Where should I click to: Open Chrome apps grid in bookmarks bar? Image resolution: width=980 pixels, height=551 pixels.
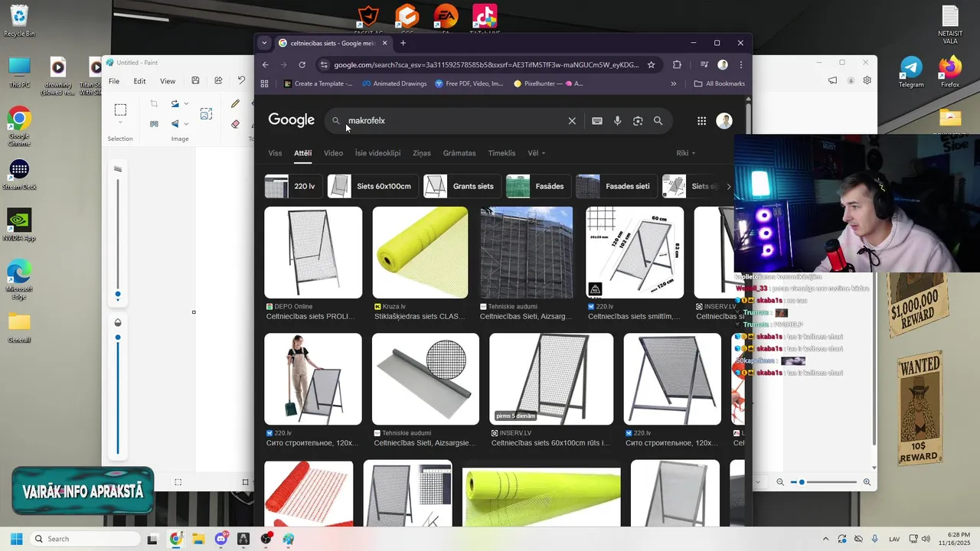coord(265,83)
